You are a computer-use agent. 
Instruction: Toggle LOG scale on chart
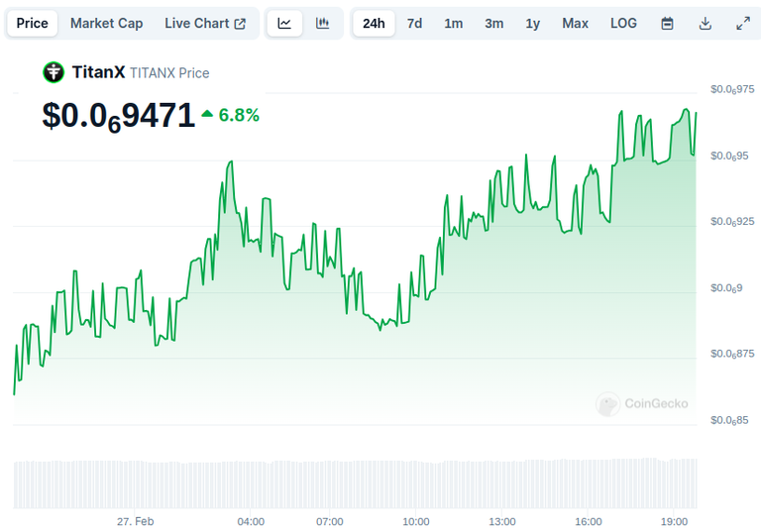click(623, 24)
